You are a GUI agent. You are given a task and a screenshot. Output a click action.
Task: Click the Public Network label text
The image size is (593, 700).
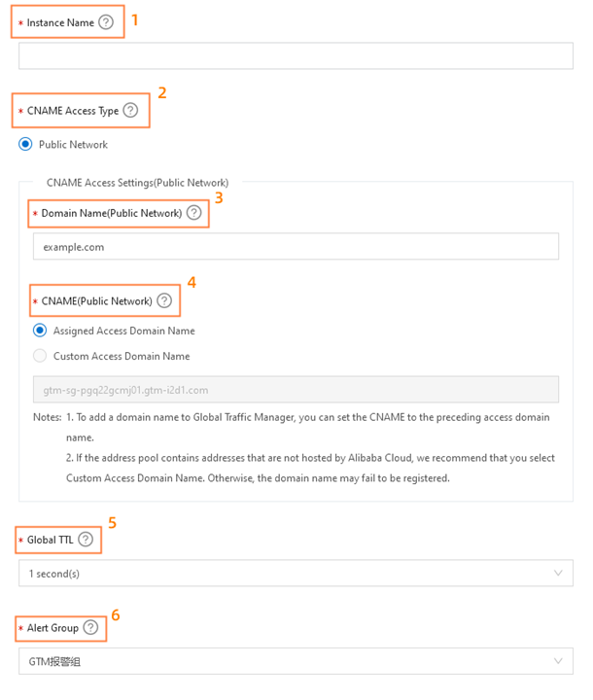pos(73,145)
